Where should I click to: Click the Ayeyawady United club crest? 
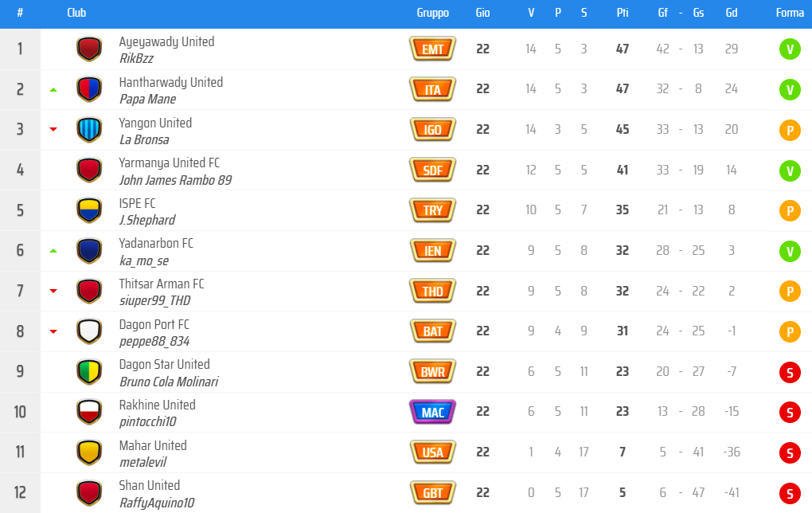pyautogui.click(x=89, y=49)
